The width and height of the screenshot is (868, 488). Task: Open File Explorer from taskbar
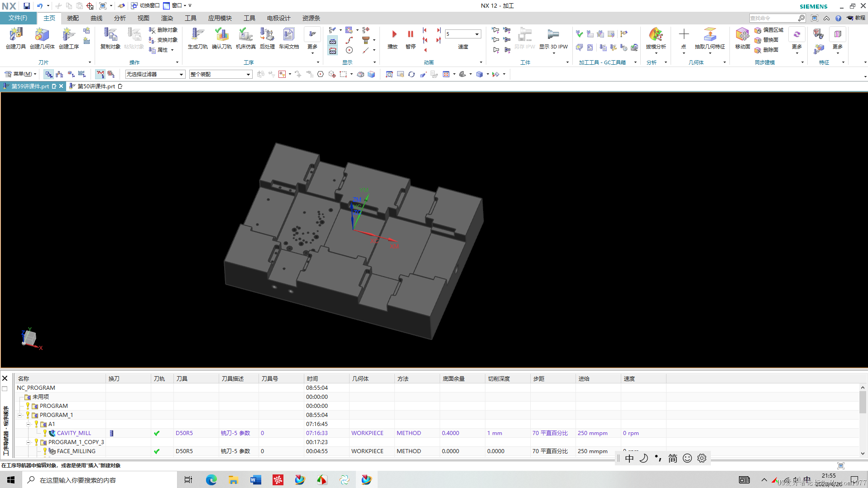pyautogui.click(x=233, y=480)
